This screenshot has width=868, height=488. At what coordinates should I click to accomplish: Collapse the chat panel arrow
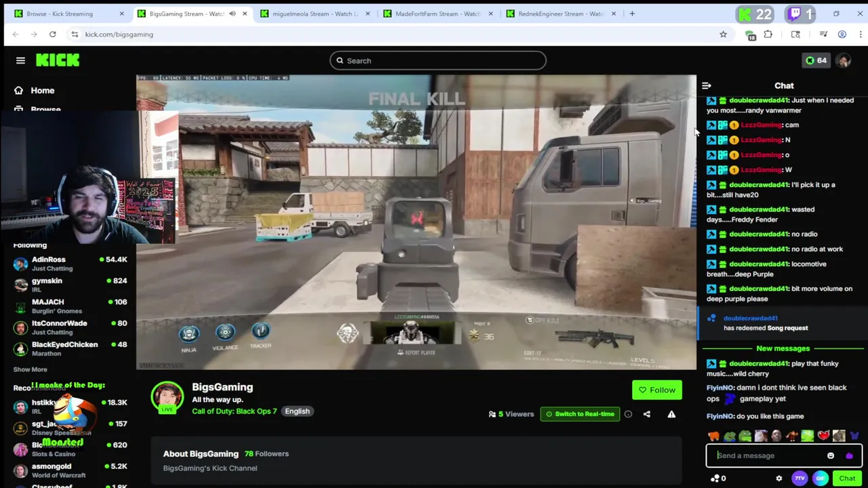706,85
